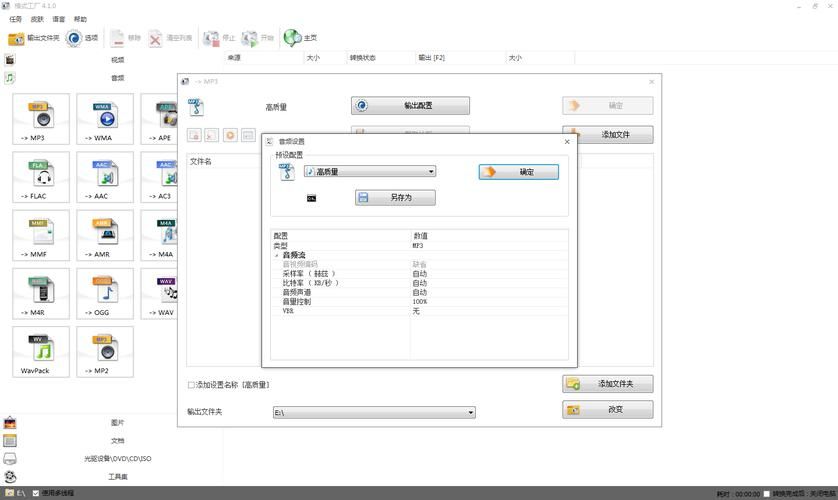The width and height of the screenshot is (838, 500).
Task: Choose the WMA conversion icon
Action: point(105,118)
